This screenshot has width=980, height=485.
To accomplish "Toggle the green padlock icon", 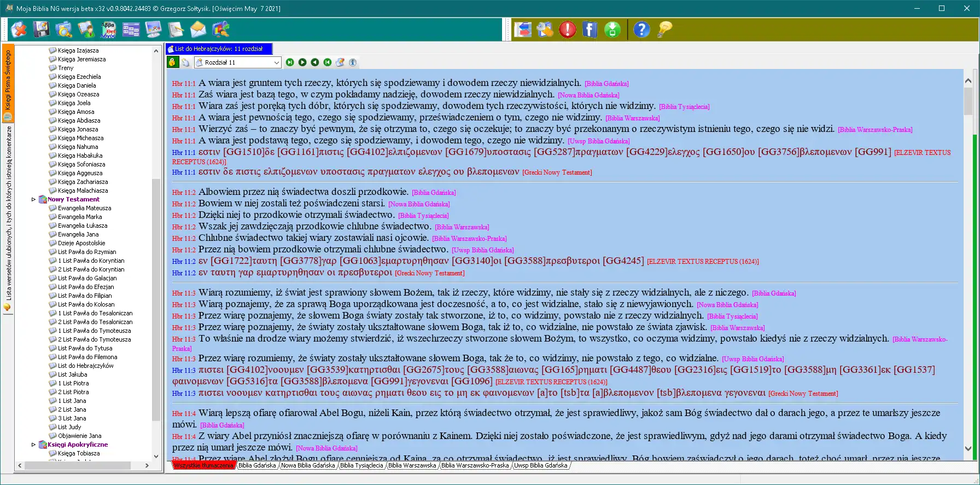I will coord(172,62).
